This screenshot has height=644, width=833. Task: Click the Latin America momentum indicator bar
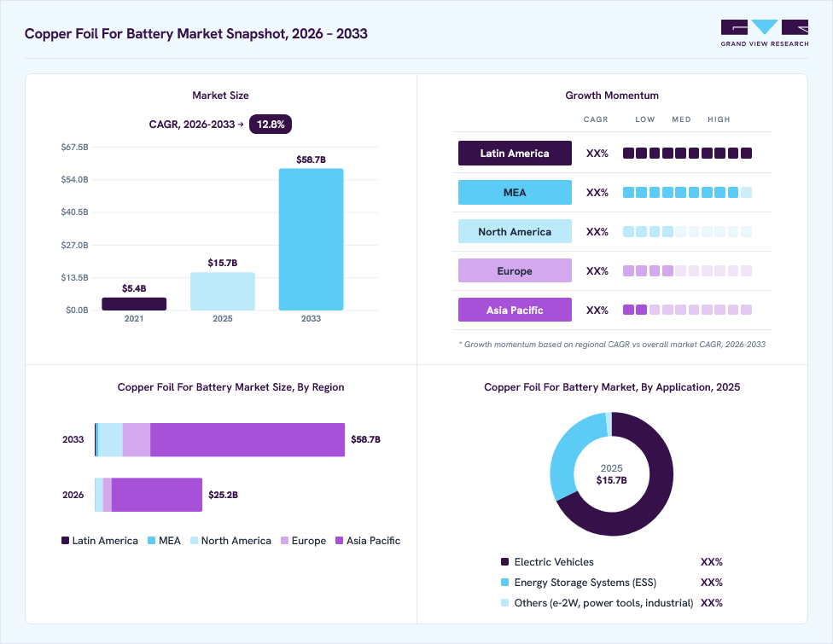click(x=687, y=153)
